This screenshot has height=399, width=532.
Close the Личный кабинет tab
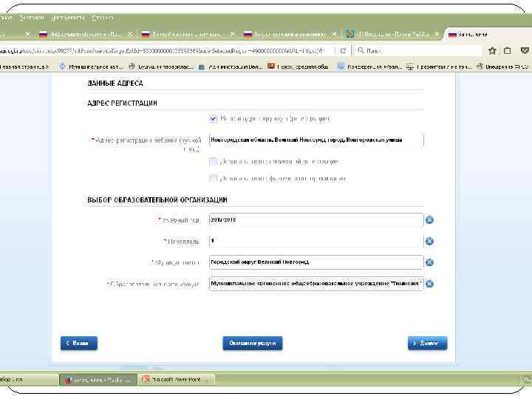tap(232, 34)
